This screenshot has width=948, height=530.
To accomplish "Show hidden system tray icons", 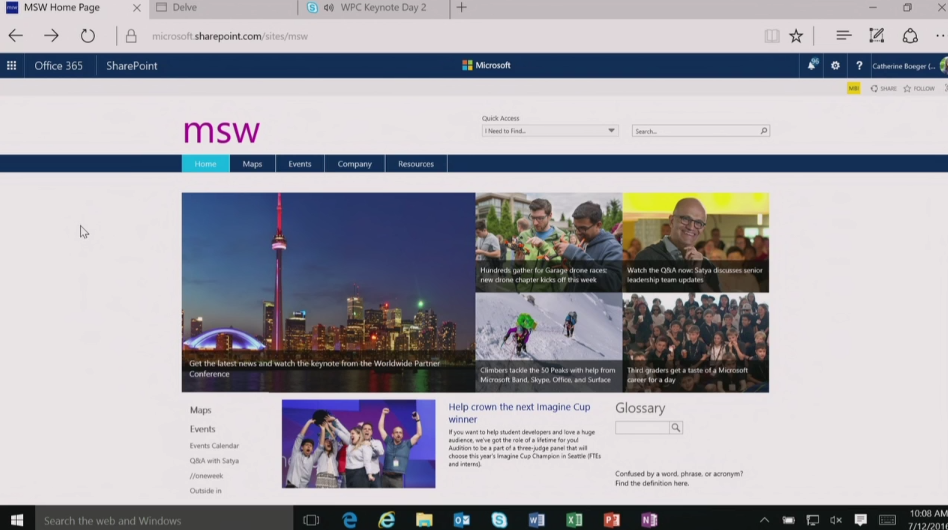I will point(765,520).
